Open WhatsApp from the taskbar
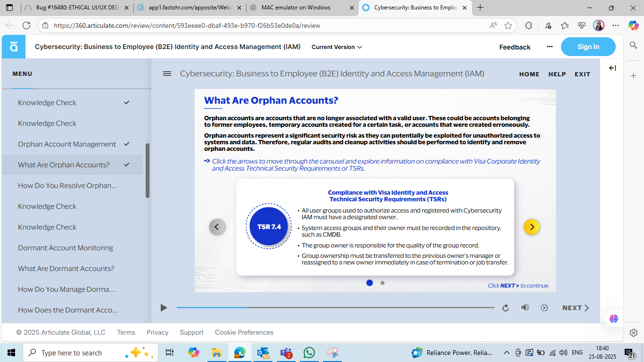This screenshot has height=362, width=644. (x=309, y=353)
